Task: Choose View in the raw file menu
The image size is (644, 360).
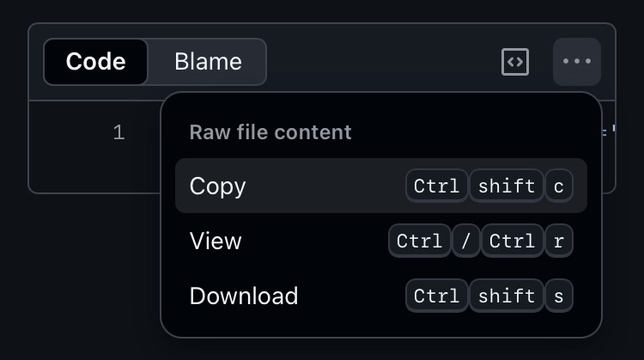Action: [x=216, y=241]
